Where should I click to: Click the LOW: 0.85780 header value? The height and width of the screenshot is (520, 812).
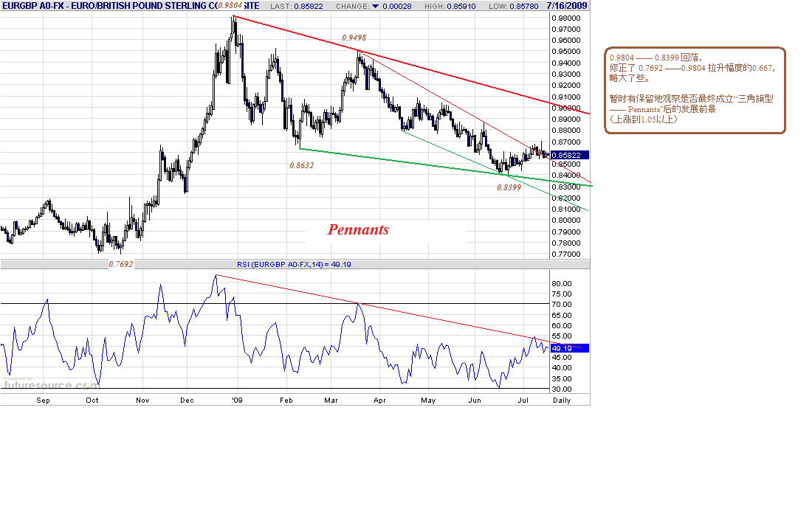514,6
